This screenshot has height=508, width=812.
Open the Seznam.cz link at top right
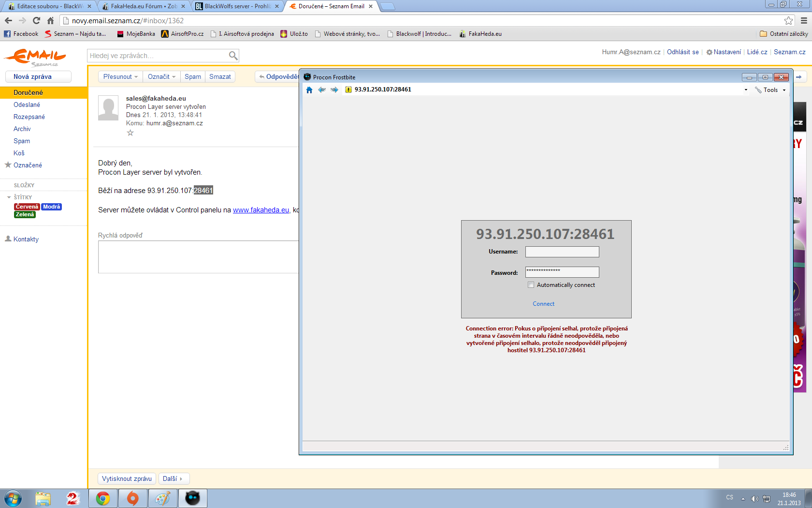coord(789,52)
